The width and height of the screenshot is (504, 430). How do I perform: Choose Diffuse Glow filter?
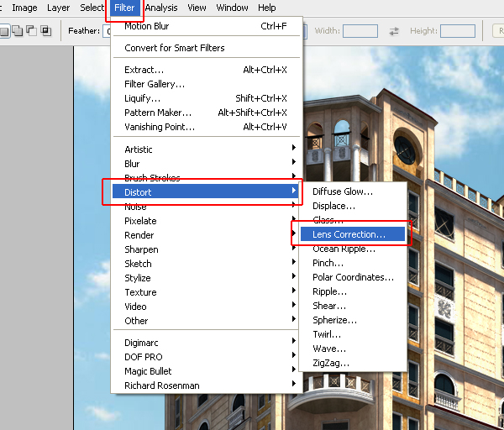click(353, 191)
